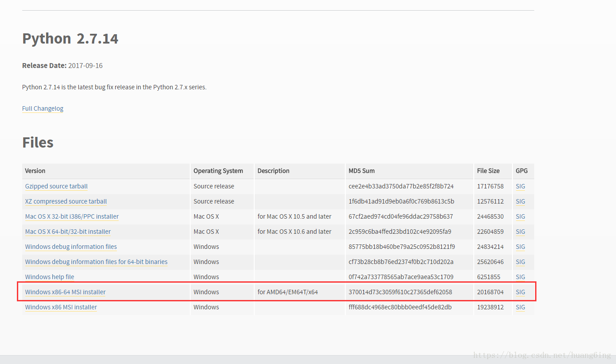Click the Python 2.7.14 heading
Viewport: 616px width, 364px height.
tap(70, 39)
